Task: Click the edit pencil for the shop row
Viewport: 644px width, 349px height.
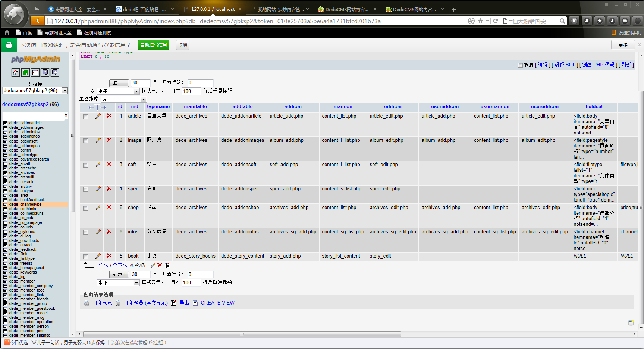Action: [x=98, y=208]
